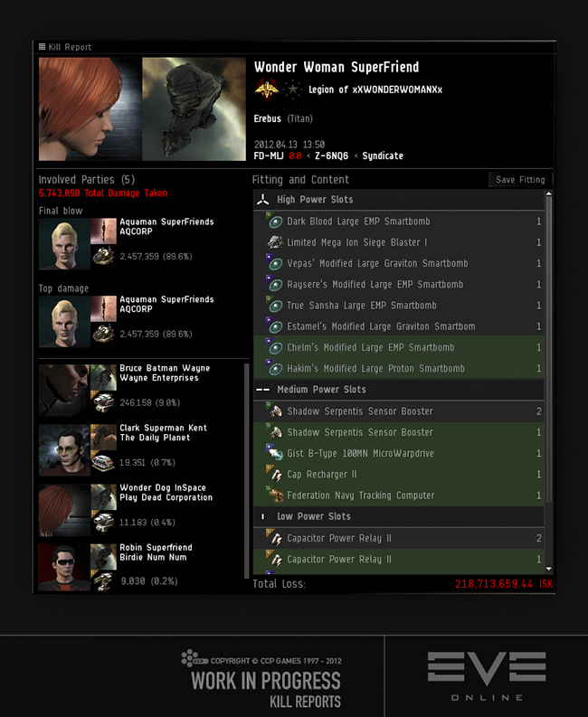Open the Z-6NQ6 constellation link
The width and height of the screenshot is (588, 717).
coord(331,156)
